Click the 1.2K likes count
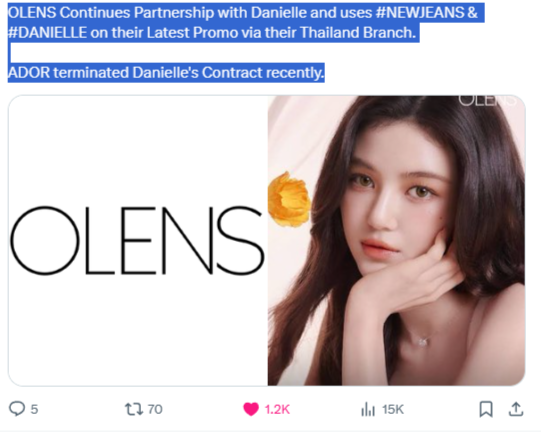This screenshot has height=435, width=541. [277, 409]
